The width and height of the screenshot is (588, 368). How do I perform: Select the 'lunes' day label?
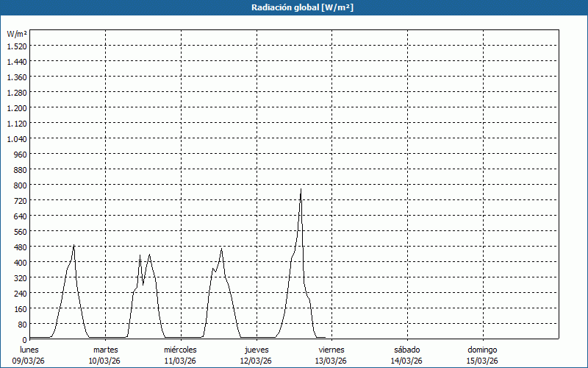(29, 350)
